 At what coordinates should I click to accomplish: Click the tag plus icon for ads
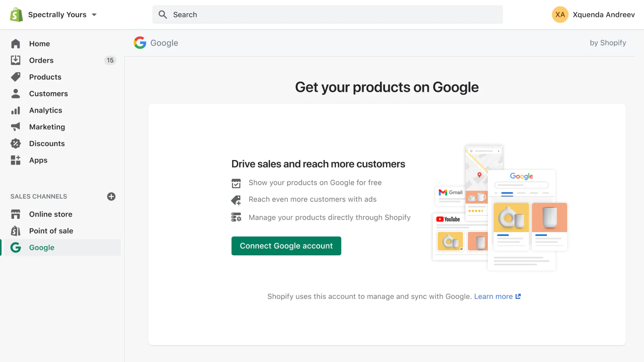click(236, 200)
